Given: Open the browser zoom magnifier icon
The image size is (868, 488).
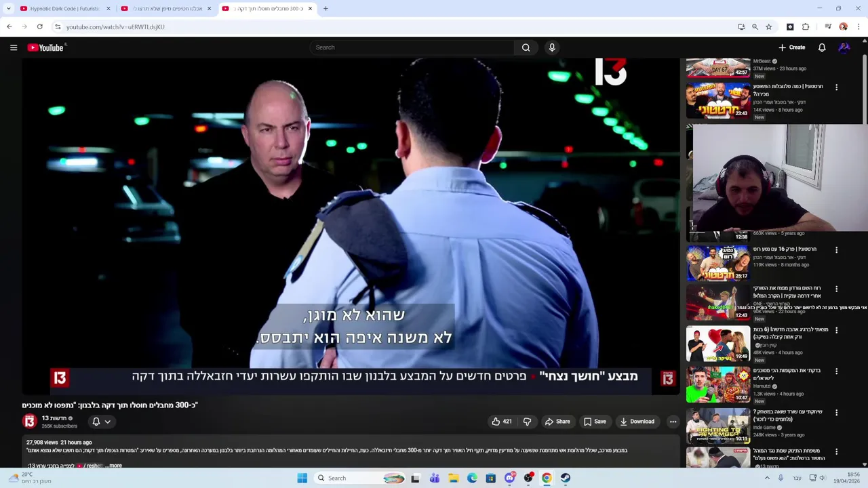Looking at the screenshot, I should coord(755,26).
